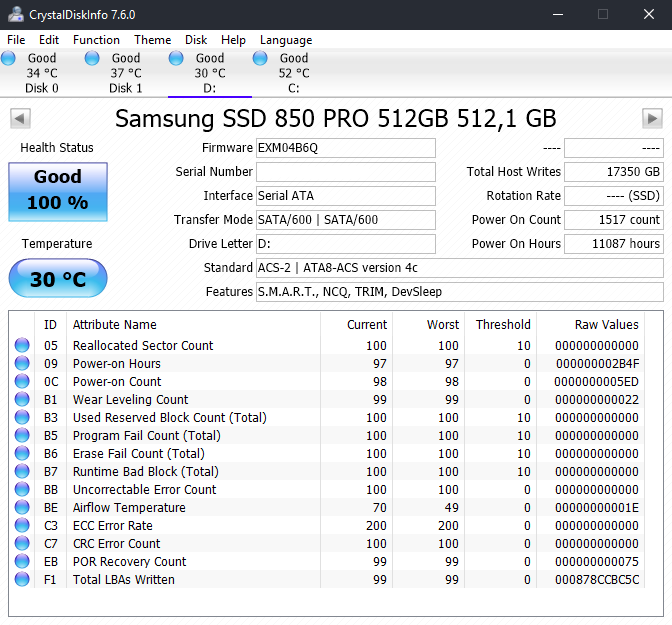Select Disk 1 at 37 °C

(x=126, y=73)
